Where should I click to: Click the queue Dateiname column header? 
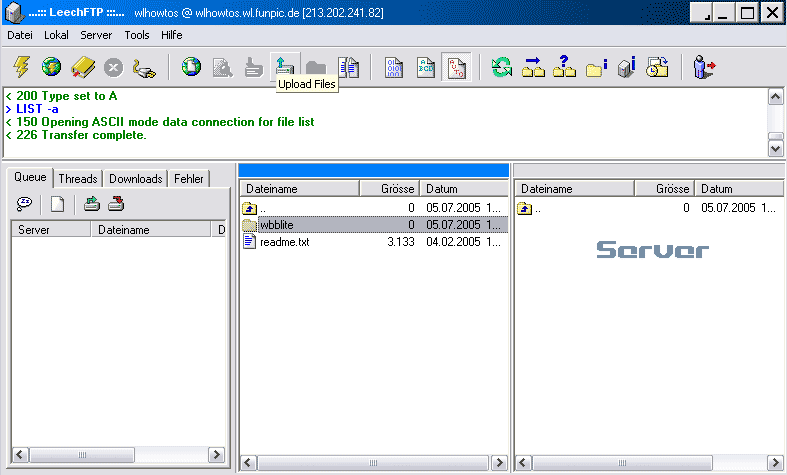(x=151, y=229)
